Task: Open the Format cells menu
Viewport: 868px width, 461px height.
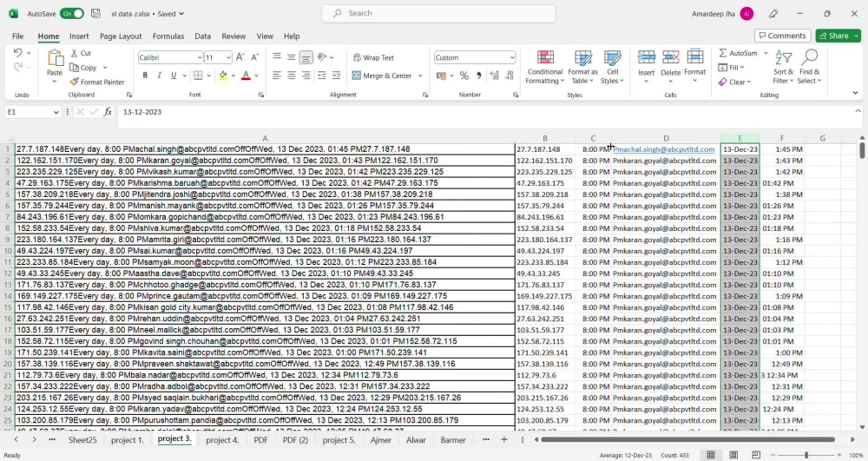Action: click(x=694, y=66)
